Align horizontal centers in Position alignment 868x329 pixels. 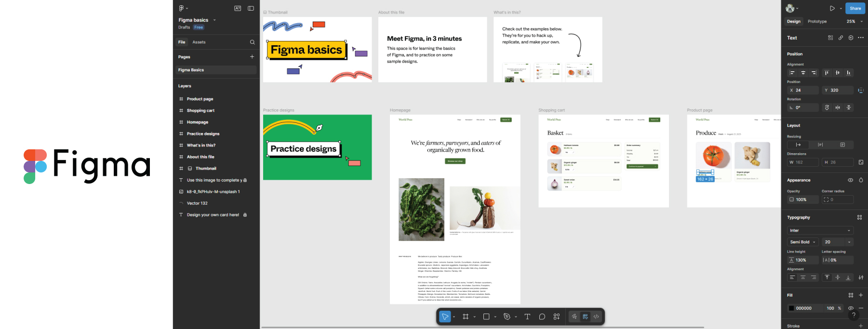point(803,73)
